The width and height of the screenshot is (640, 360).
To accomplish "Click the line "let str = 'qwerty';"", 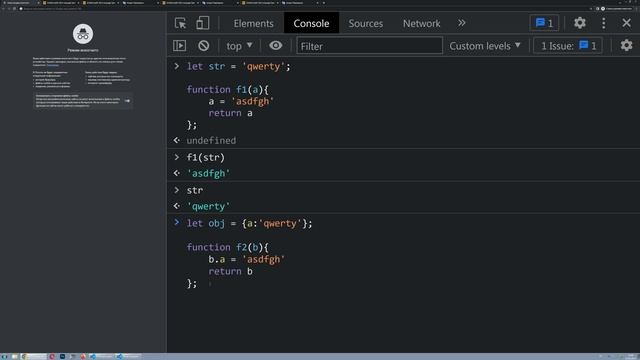I will tap(238, 67).
